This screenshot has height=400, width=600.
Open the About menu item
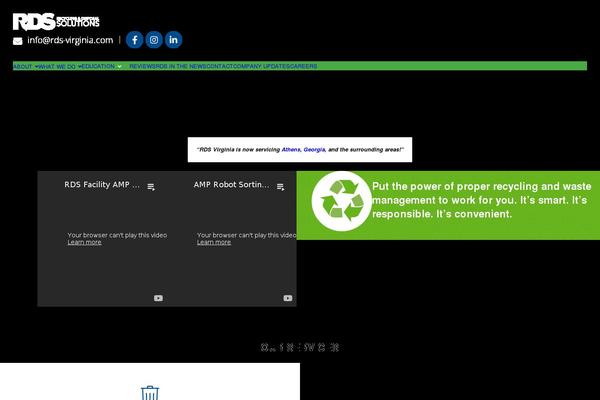tap(23, 66)
